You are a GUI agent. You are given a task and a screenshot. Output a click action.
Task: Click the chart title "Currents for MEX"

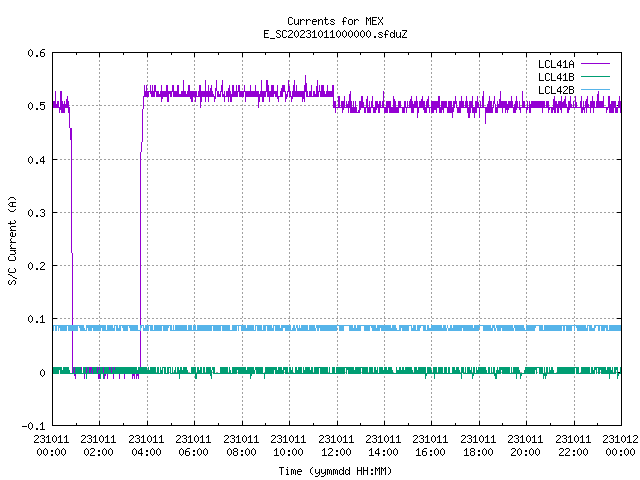point(335,21)
